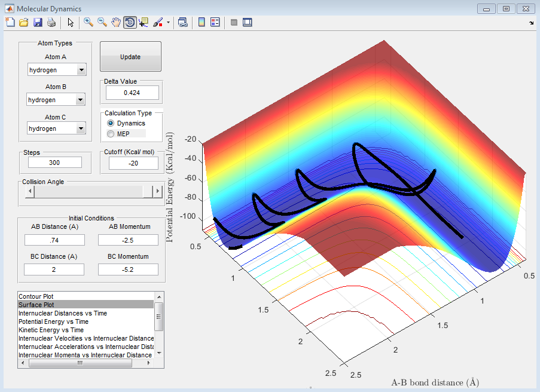This screenshot has width=540, height=392.
Task: Select the MEP calculation type
Action: [110, 134]
